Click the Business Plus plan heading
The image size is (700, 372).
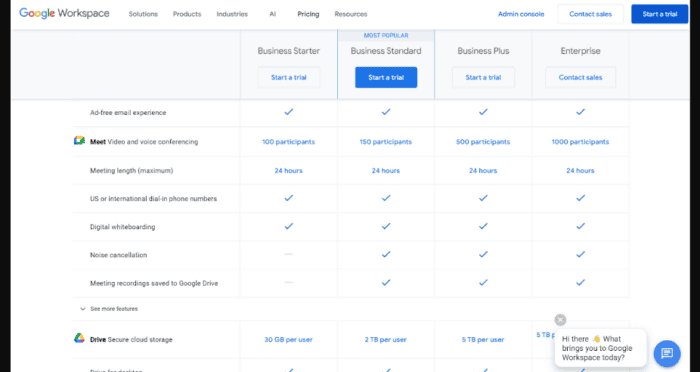pyautogui.click(x=483, y=51)
